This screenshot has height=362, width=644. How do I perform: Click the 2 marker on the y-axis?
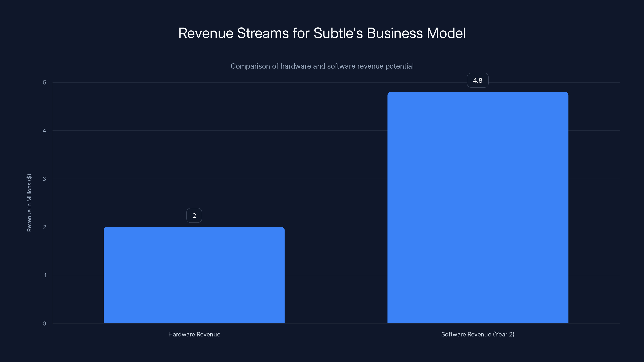(x=45, y=227)
